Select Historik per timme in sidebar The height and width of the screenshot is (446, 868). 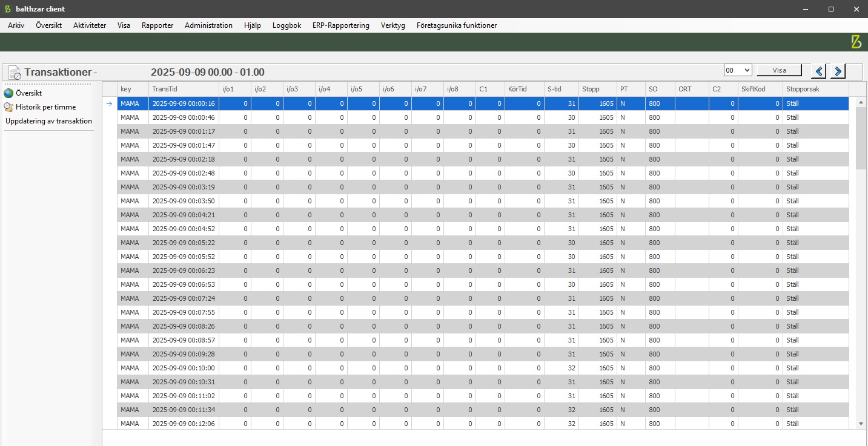pos(46,107)
